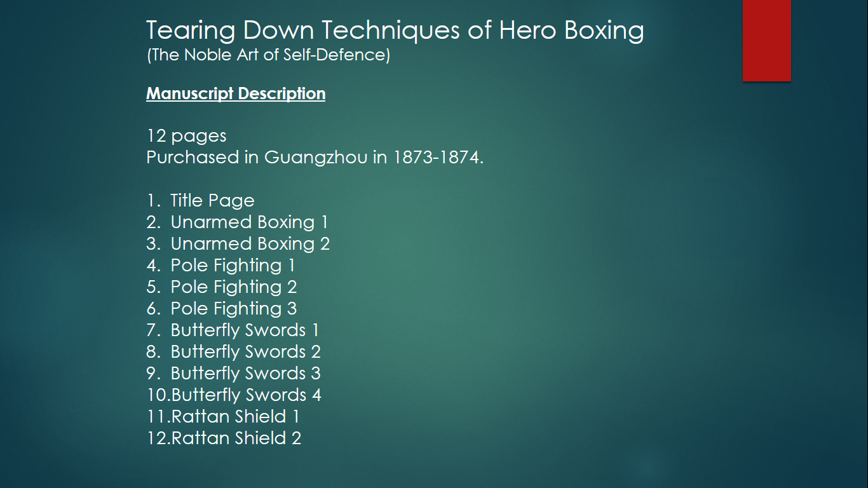868x488 pixels.
Task: Click the Butterfly Swords 1 item
Action: click(x=245, y=330)
